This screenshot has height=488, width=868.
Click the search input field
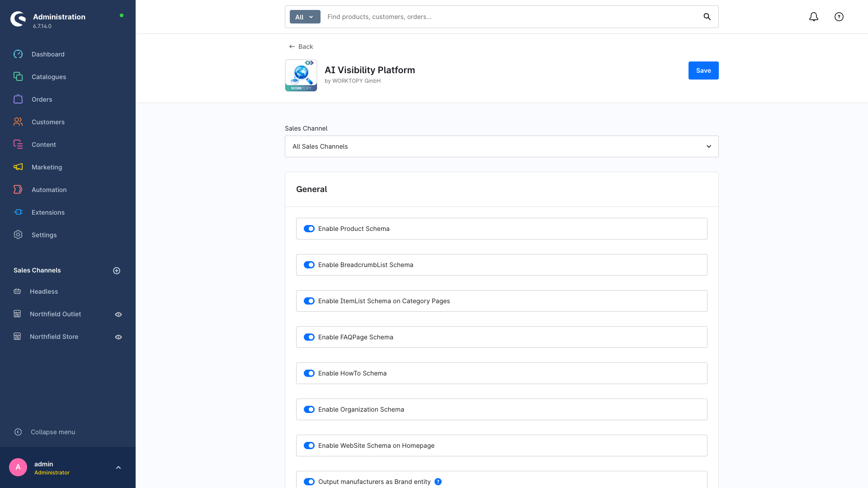(x=511, y=17)
